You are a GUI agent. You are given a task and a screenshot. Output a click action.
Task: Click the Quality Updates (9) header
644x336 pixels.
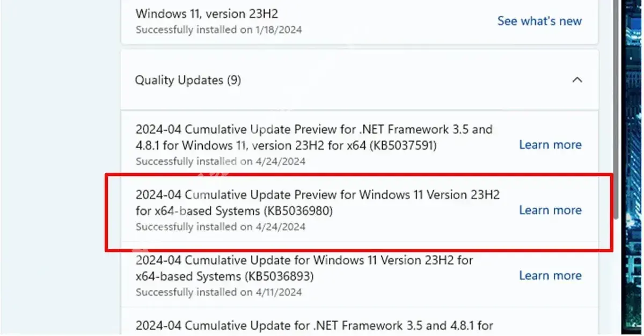coord(187,79)
